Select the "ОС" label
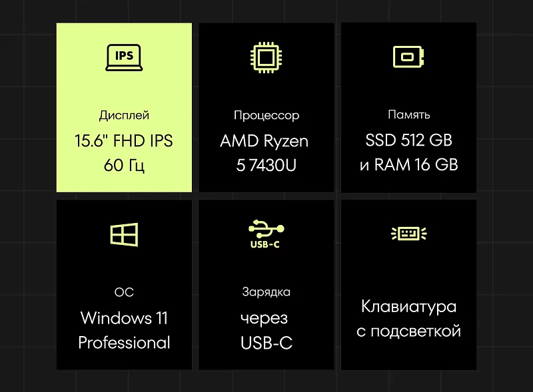Viewport: 533px width, 392px height. coord(124,292)
